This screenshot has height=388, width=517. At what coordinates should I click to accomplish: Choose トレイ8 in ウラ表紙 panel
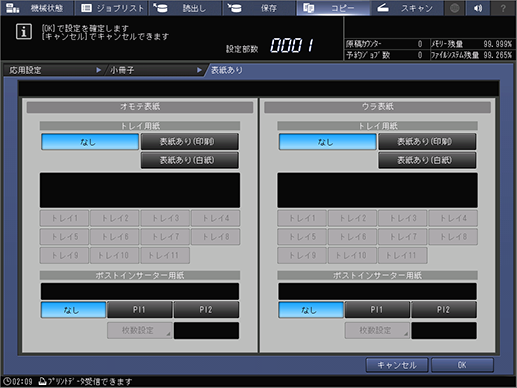[x=453, y=237]
